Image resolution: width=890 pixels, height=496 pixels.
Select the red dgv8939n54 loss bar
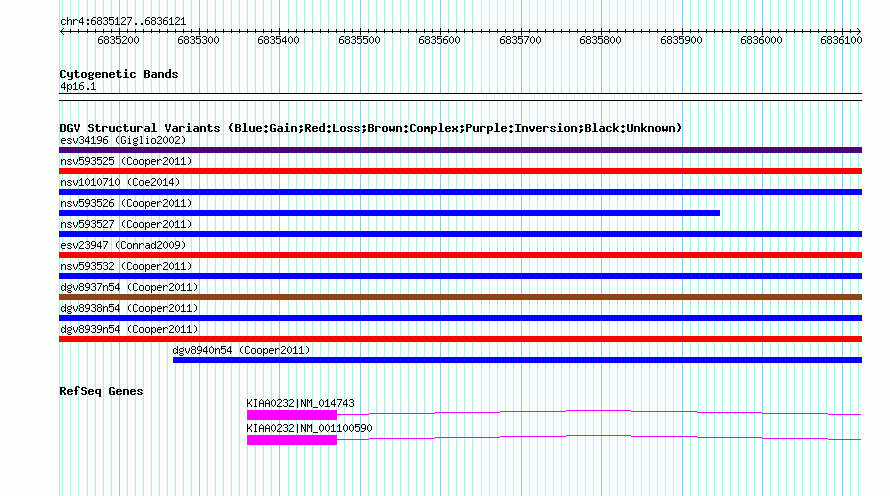pyautogui.click(x=460, y=339)
